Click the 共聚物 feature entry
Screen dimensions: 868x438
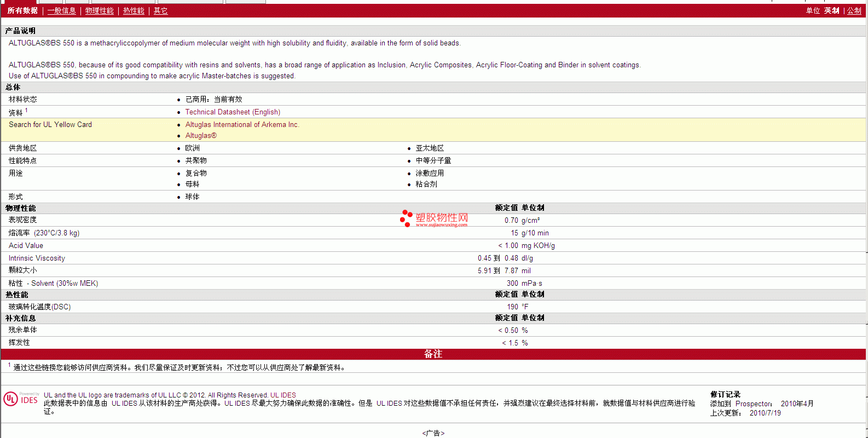196,160
